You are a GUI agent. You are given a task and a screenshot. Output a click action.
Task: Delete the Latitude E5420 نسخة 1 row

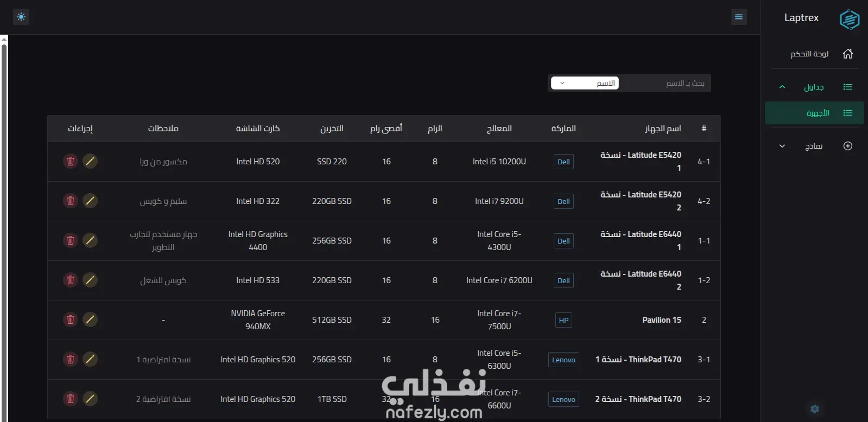pyautogui.click(x=71, y=161)
